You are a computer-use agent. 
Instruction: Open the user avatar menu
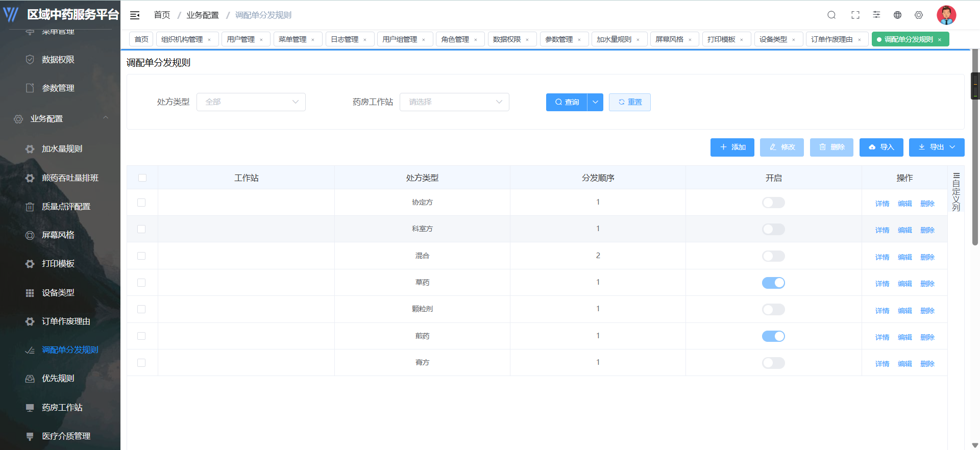click(946, 15)
